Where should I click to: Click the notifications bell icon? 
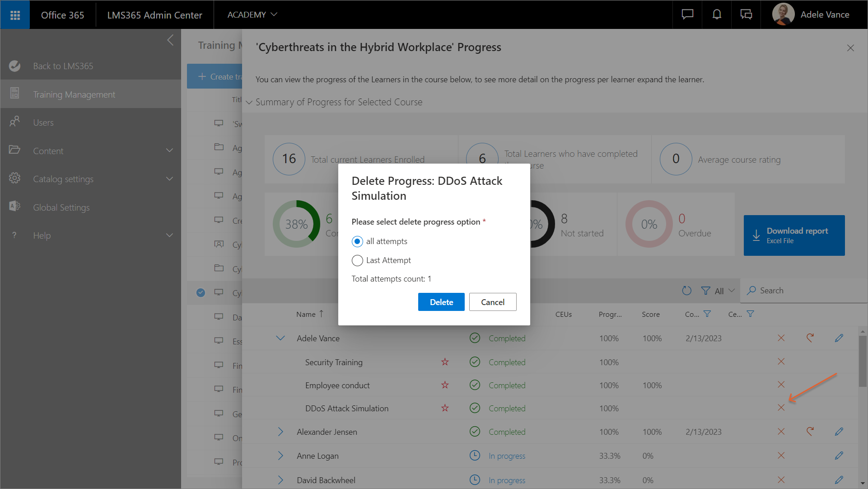716,15
